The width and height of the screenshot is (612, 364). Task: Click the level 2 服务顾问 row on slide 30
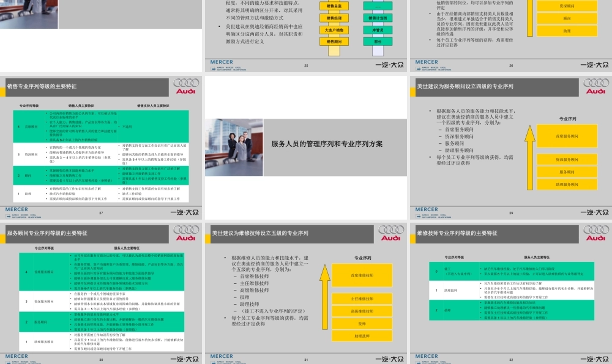click(x=102, y=322)
